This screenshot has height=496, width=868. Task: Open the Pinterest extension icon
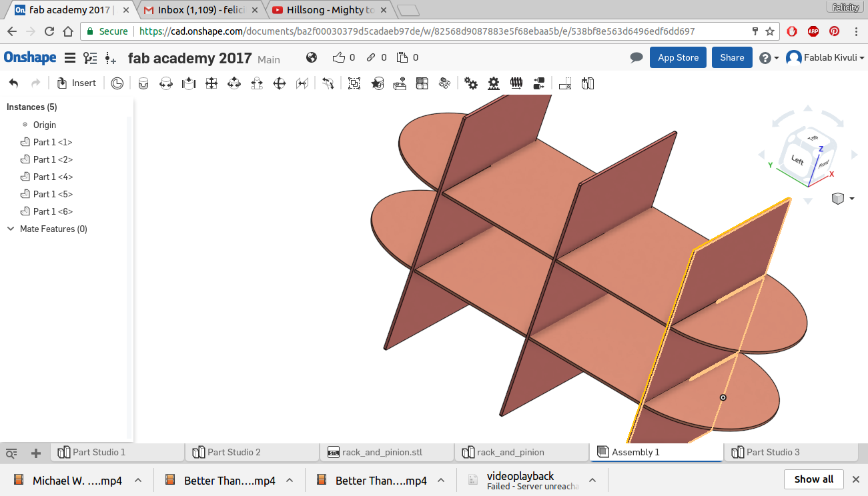click(x=834, y=31)
